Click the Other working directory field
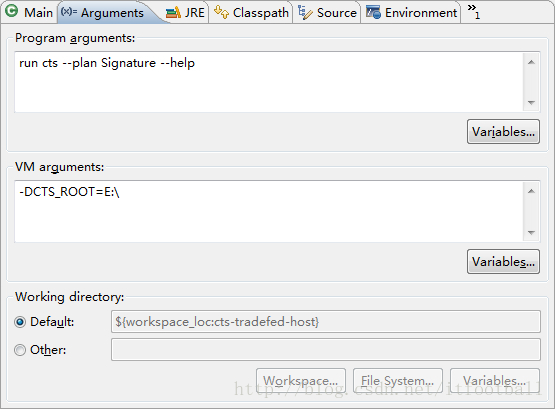 tap(326, 350)
